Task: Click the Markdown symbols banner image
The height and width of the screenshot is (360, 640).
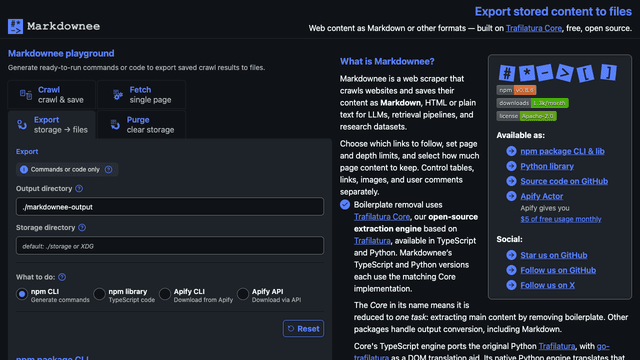Action: [558, 73]
